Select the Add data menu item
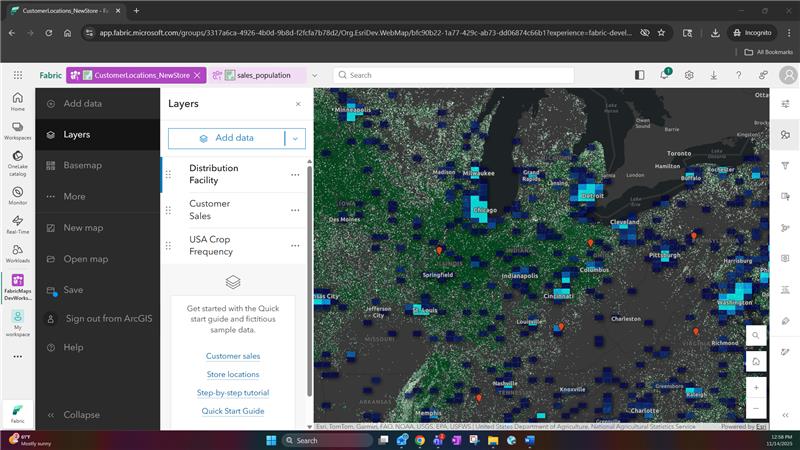Image resolution: width=800 pixels, height=450 pixels. 97,104
